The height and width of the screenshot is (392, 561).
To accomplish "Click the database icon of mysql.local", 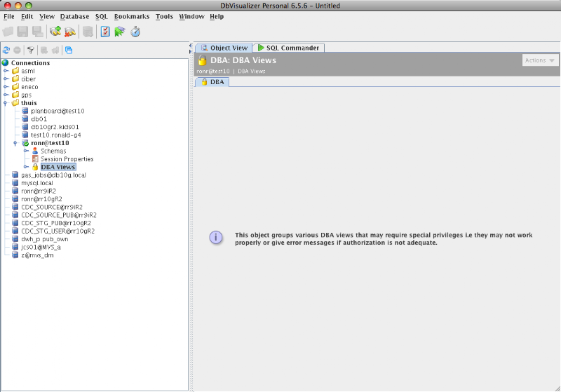I will (x=15, y=183).
